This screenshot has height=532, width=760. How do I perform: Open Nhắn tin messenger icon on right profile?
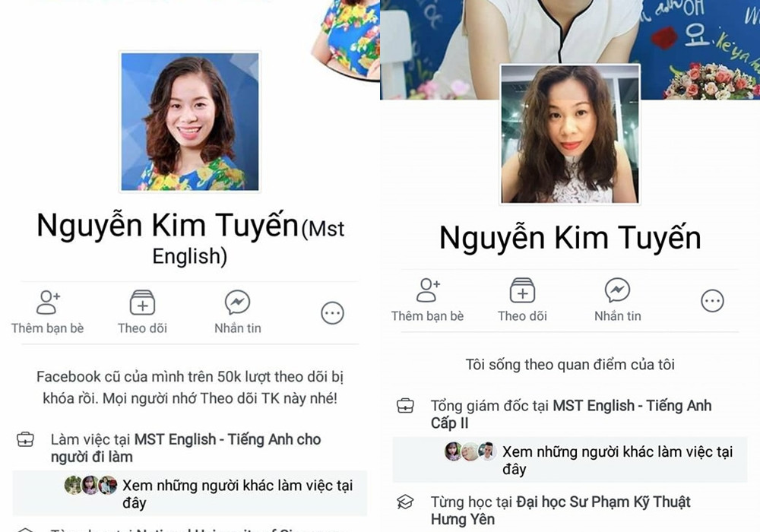pos(617,290)
